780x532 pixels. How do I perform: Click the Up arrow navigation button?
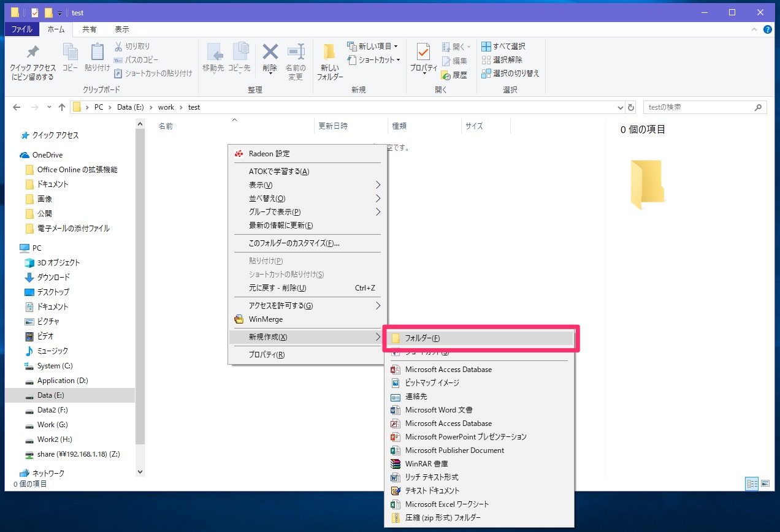click(62, 107)
